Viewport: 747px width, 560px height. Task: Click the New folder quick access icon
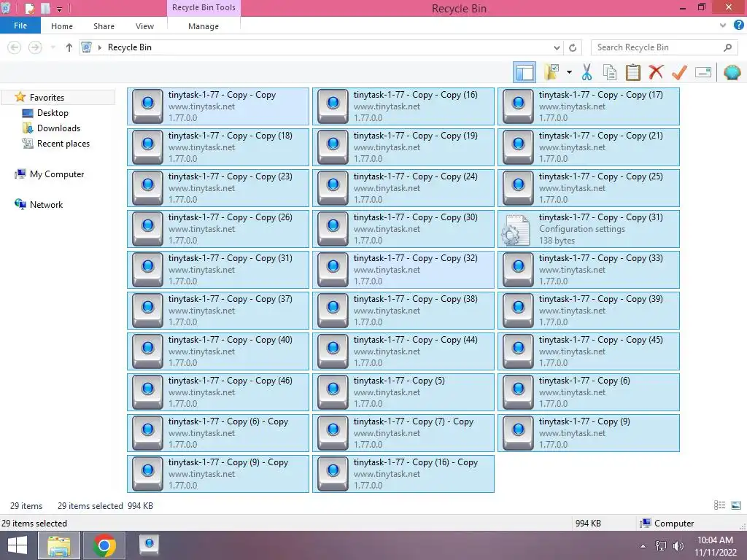(46, 8)
